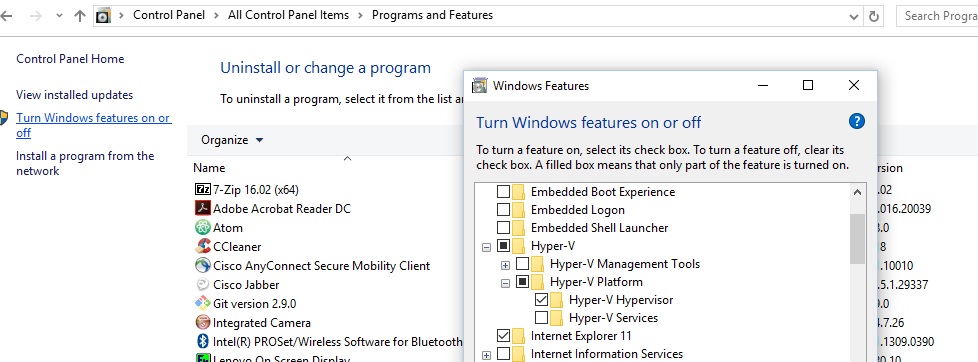Close the Windows Features dialog
Viewport: 978px width, 362px height.
coord(854,85)
